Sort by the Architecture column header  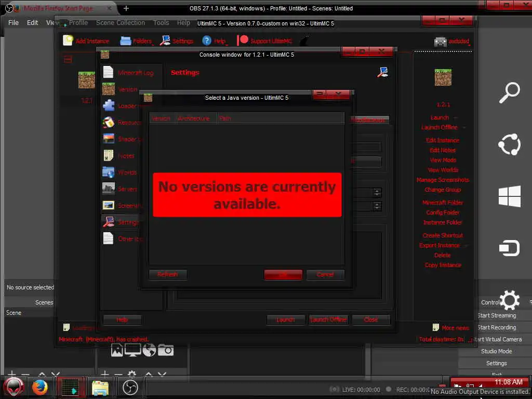[196, 118]
